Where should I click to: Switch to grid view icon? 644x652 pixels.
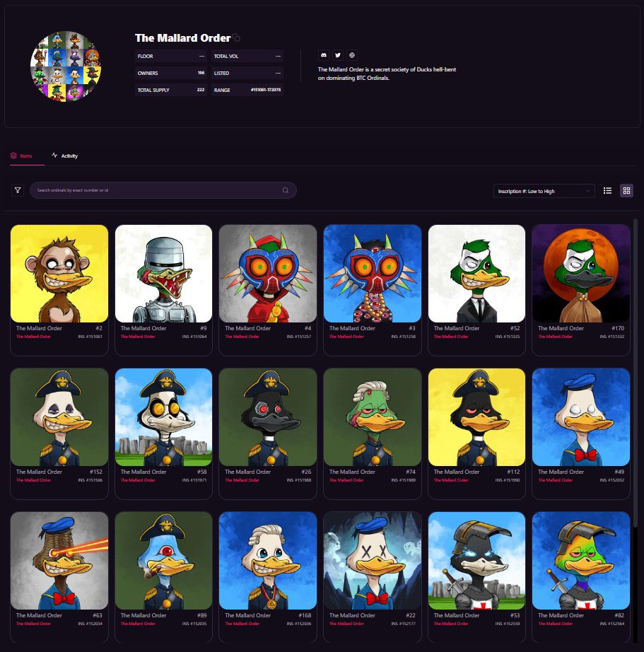tap(626, 190)
